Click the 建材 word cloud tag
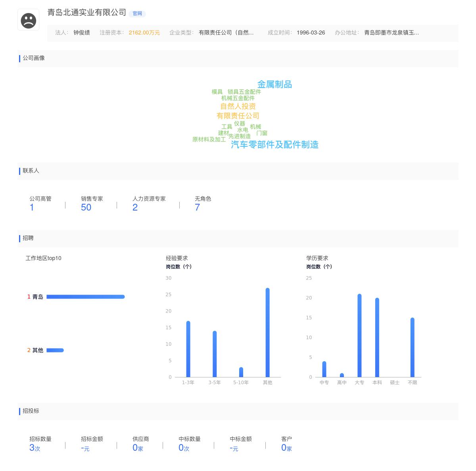The height and width of the screenshot is (471, 476). coord(224,133)
